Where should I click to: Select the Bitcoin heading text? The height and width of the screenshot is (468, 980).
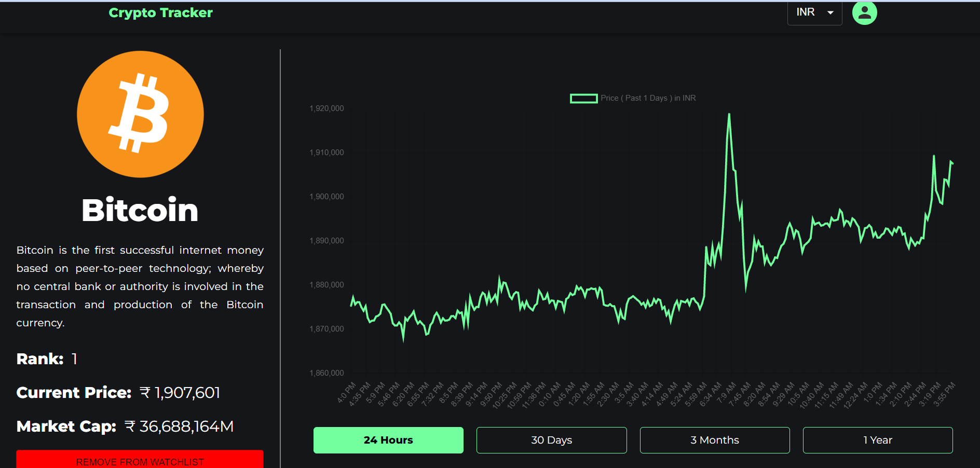coord(140,210)
